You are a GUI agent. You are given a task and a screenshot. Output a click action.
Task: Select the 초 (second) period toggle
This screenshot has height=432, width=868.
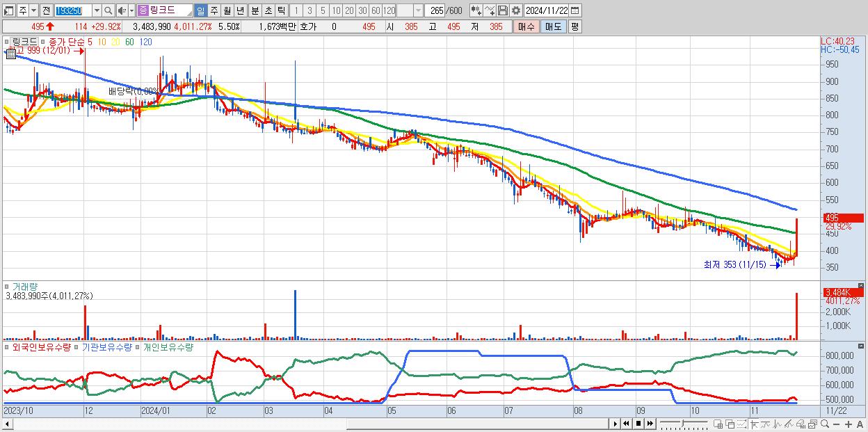(x=267, y=10)
